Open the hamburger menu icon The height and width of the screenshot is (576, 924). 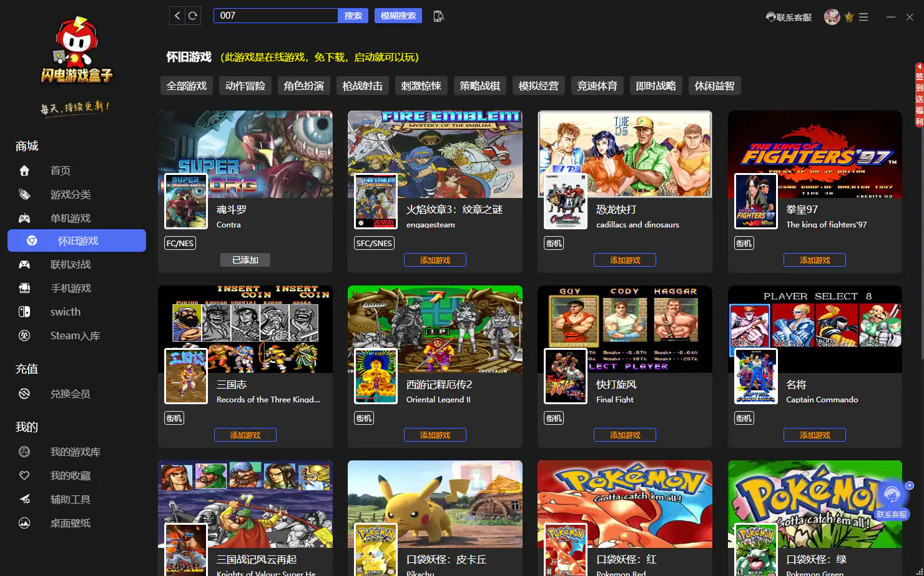(863, 17)
